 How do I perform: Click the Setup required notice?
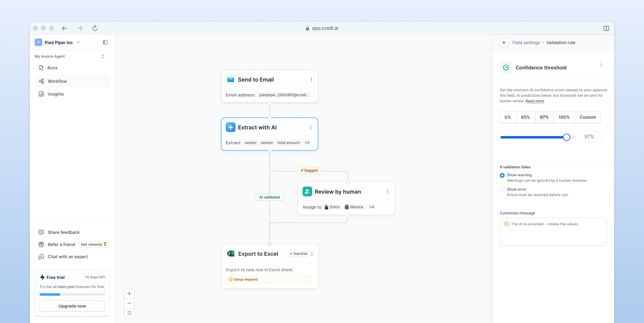click(270, 280)
